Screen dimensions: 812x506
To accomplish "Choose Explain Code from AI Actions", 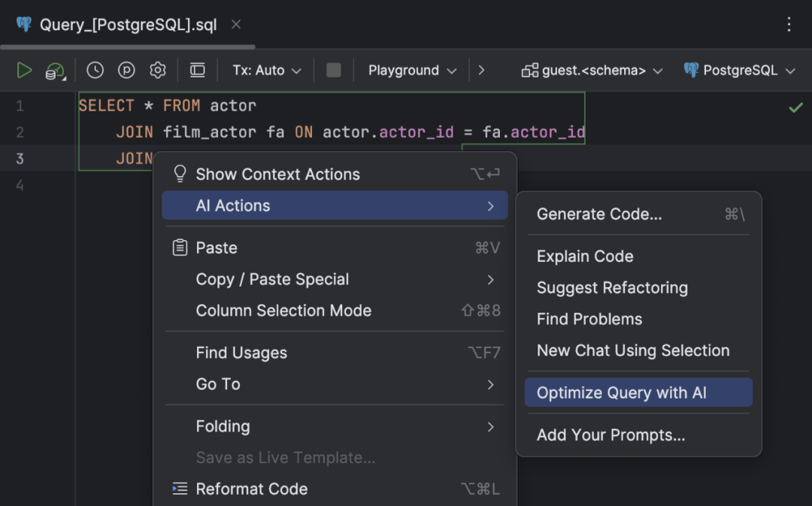I will pyautogui.click(x=585, y=256).
